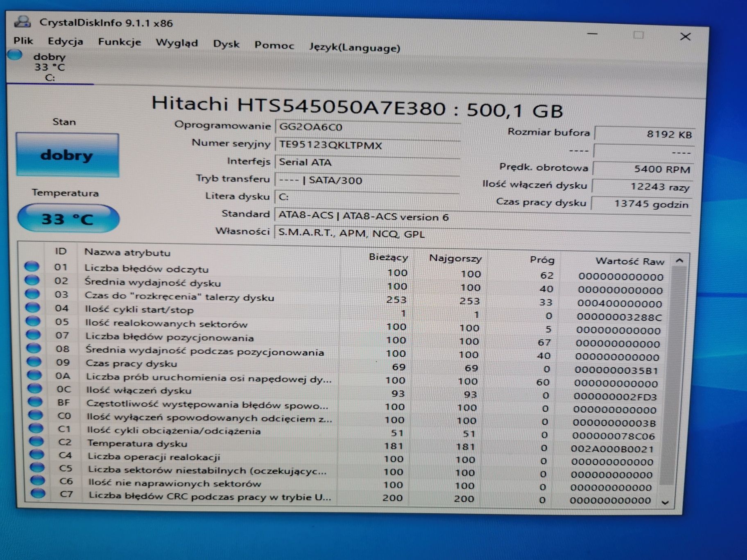Click the Standard field ATA8-ACS
747x560 pixels.
482,216
